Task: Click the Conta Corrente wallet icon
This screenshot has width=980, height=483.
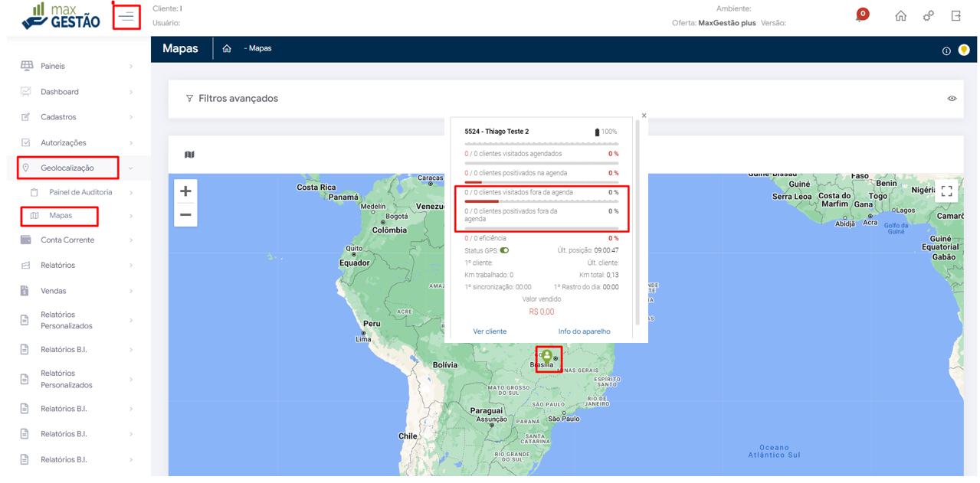Action: click(x=26, y=240)
